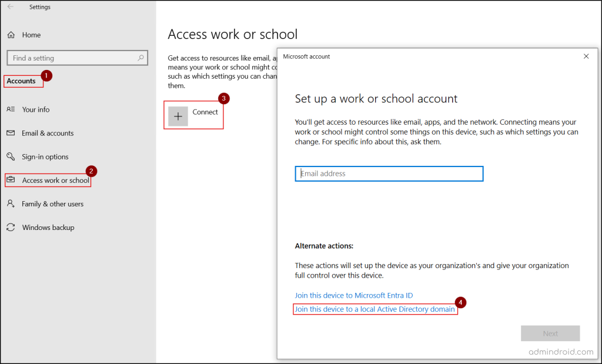Click the Next button in the dialog
This screenshot has width=602, height=364.
pyautogui.click(x=550, y=333)
